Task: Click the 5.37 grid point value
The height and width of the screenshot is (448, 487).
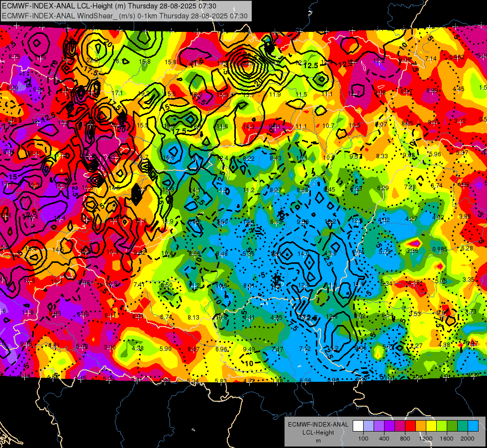Action: point(462,153)
